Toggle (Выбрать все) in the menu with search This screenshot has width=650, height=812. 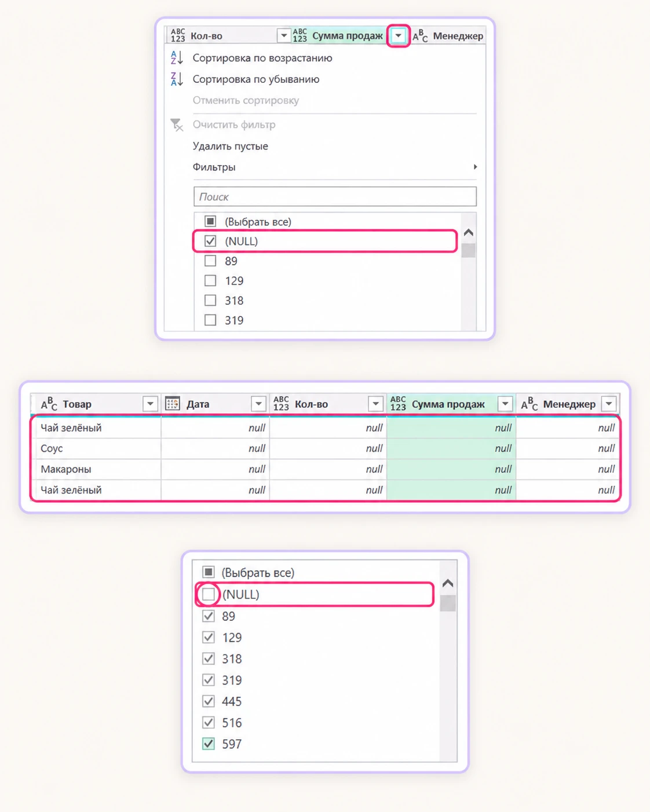pyautogui.click(x=210, y=221)
